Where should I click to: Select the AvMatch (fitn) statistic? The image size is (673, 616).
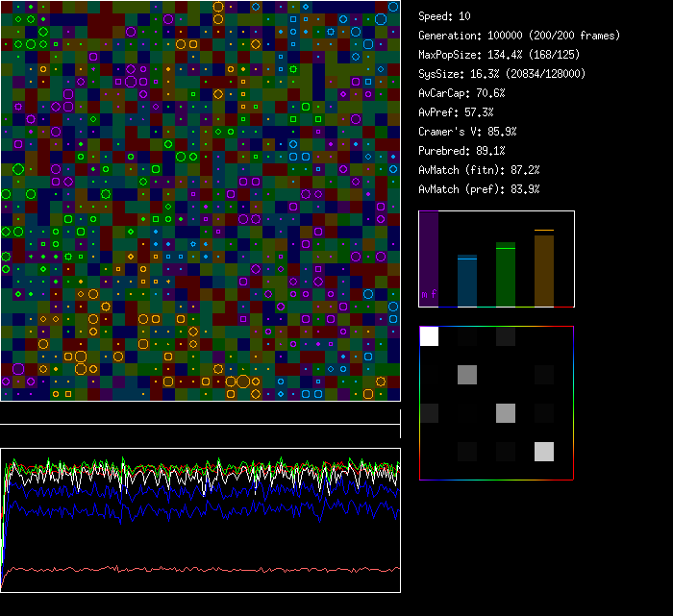tap(479, 170)
